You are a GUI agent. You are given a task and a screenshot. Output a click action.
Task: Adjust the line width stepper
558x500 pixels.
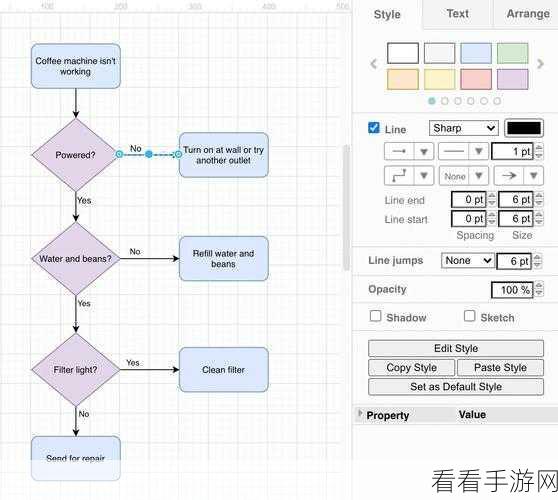coord(539,152)
